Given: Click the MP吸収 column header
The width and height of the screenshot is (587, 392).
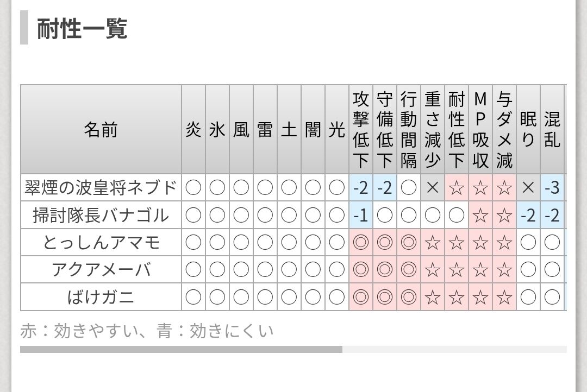Looking at the screenshot, I should 480,129.
